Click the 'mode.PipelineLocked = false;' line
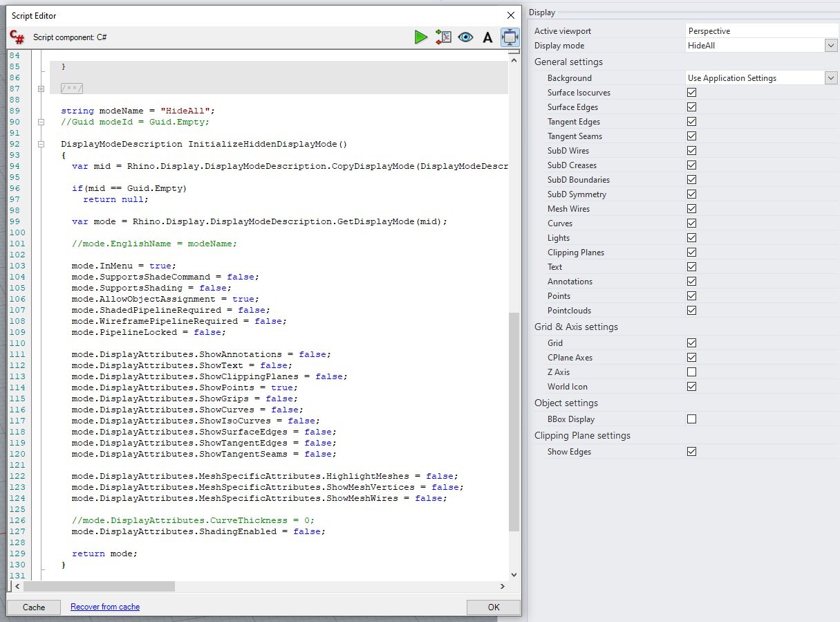The height and width of the screenshot is (622, 840). coord(149,332)
